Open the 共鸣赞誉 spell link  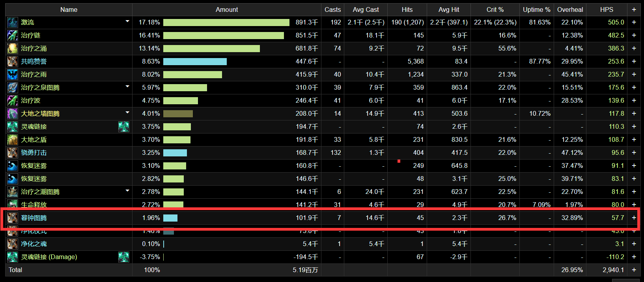[34, 62]
